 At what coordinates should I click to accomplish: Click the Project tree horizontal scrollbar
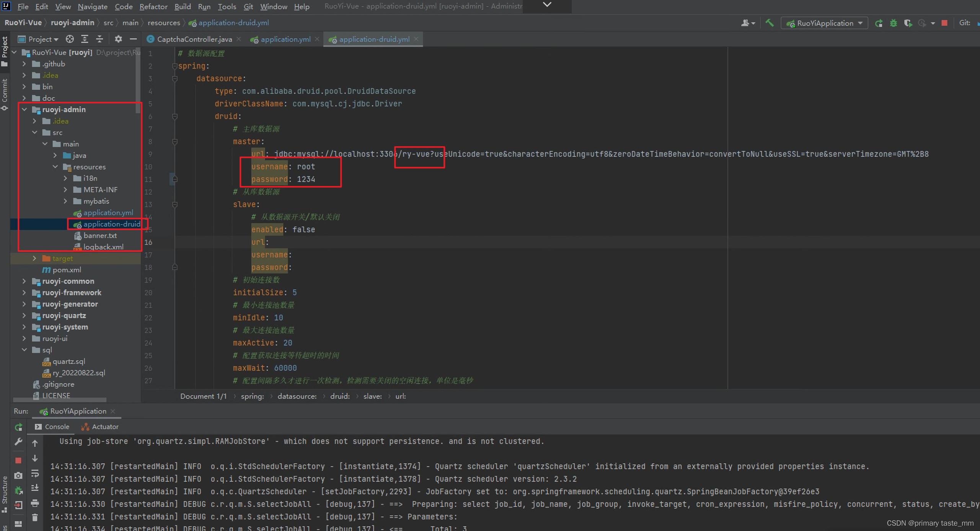point(60,400)
